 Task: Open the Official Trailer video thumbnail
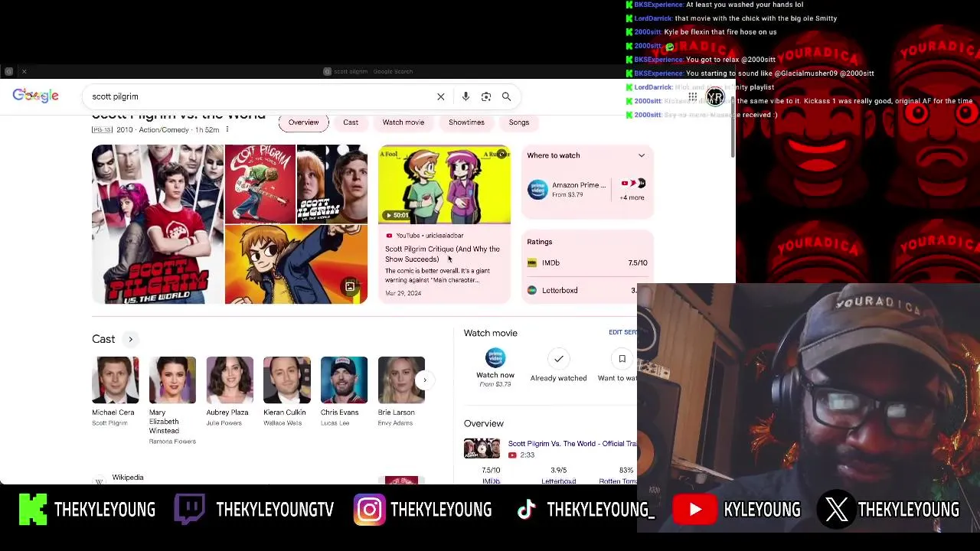pyautogui.click(x=482, y=448)
